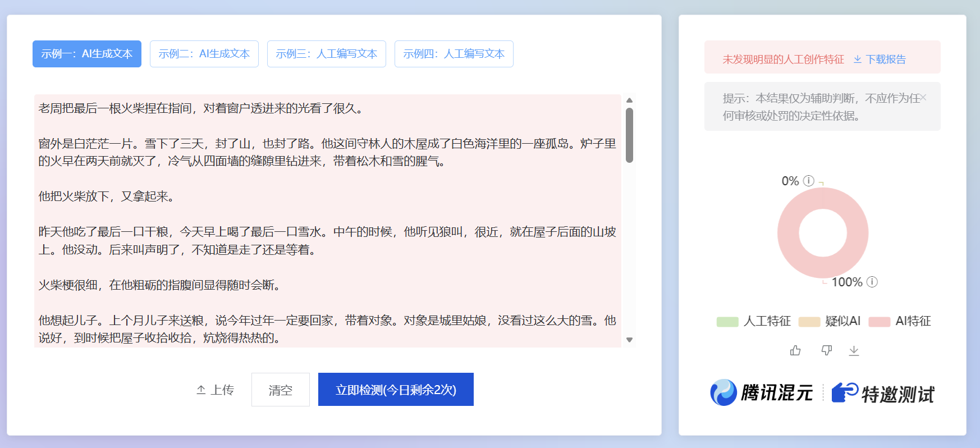The width and height of the screenshot is (980, 448).
Task: Close the 提示 notice banner
Action: pos(923,98)
